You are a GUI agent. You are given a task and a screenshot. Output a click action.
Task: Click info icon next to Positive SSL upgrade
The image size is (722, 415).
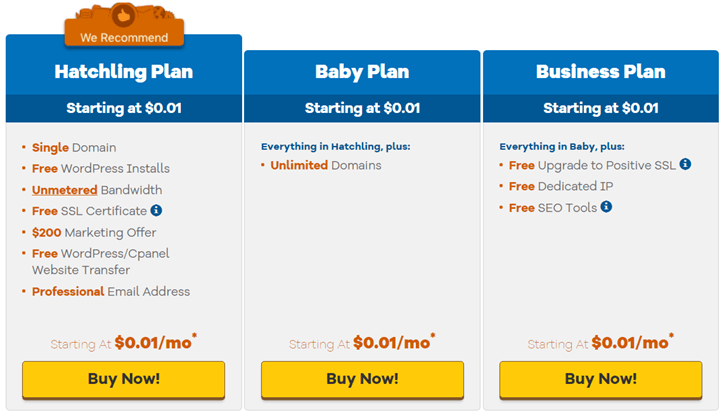685,164
